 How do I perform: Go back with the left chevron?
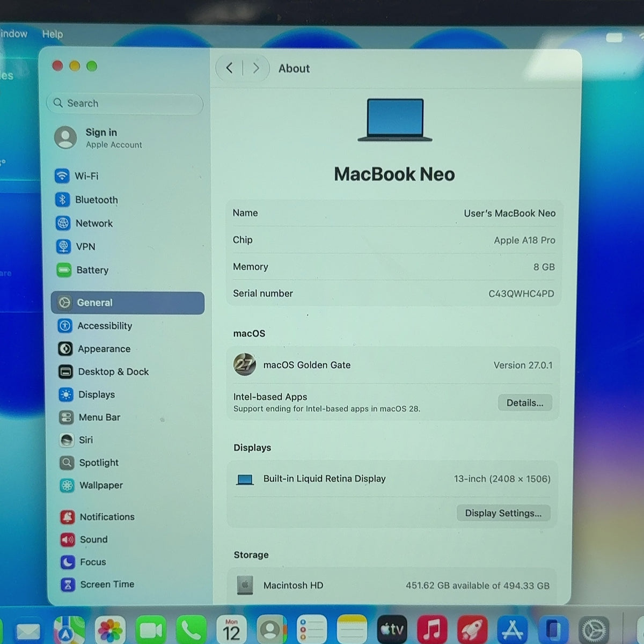pos(230,68)
